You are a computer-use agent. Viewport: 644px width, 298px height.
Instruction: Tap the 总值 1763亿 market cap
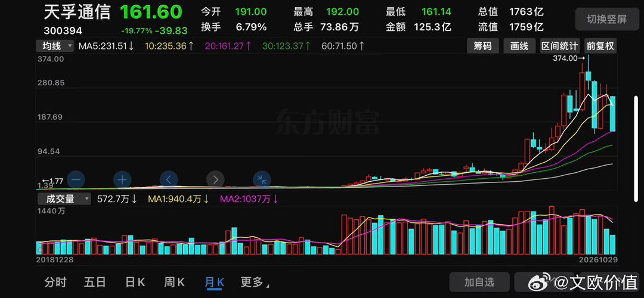pyautogui.click(x=511, y=13)
